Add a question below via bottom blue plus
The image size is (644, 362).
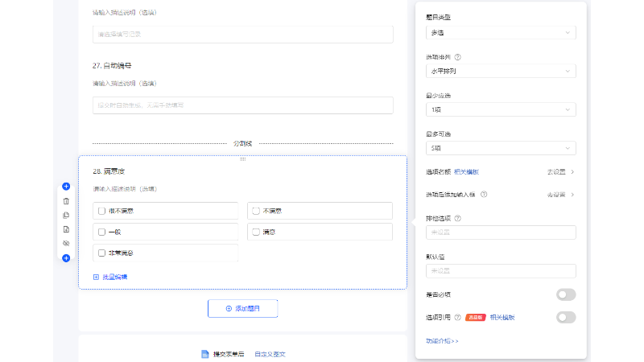[66, 258]
